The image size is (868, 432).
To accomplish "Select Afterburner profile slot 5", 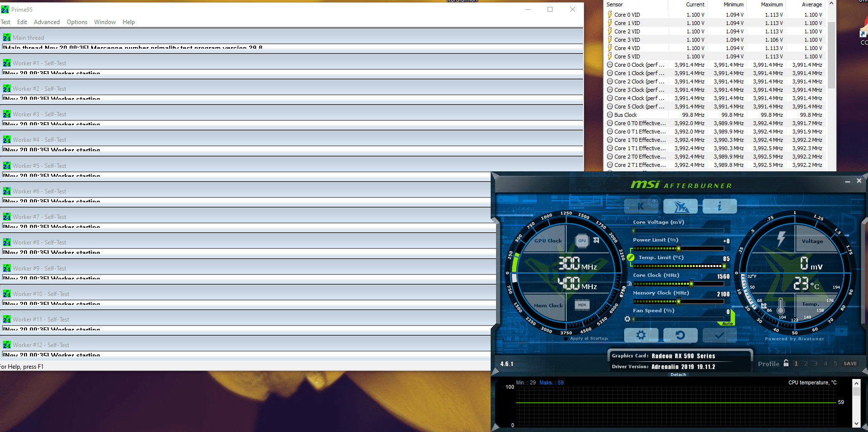I will (x=835, y=364).
